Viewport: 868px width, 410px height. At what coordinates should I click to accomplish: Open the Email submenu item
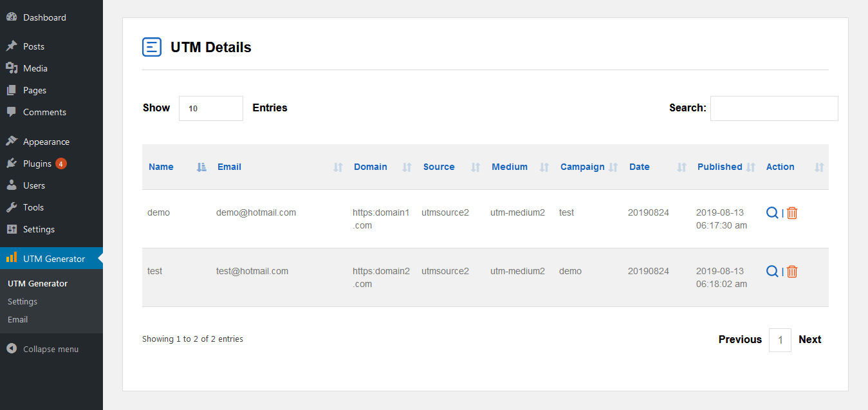coord(18,319)
